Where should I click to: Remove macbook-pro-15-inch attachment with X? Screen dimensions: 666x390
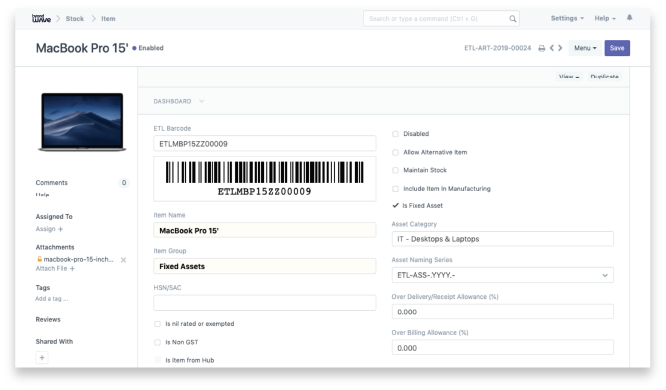coord(123,260)
